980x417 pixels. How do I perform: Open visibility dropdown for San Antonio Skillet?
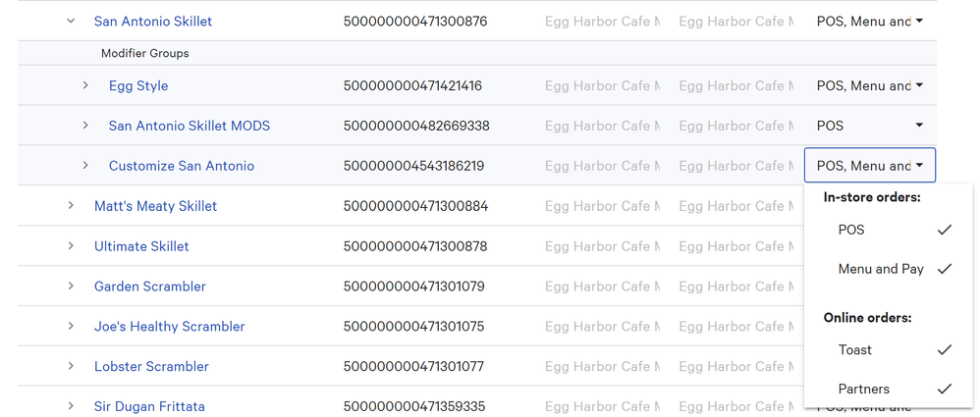coord(869,21)
